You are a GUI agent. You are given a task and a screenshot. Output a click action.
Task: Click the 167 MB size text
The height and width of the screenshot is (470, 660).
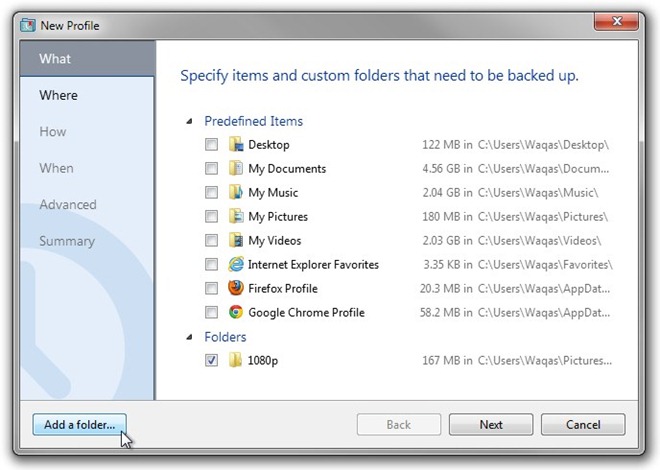[x=441, y=361]
